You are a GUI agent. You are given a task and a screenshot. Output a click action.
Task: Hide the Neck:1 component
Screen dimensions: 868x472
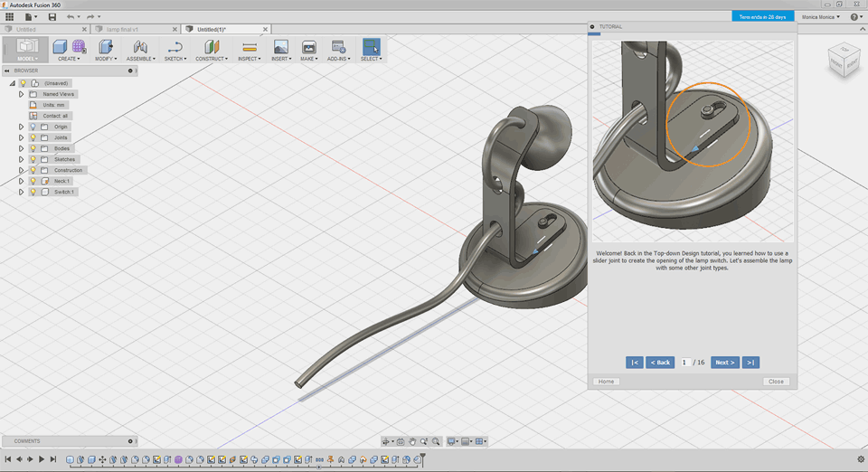tap(33, 181)
